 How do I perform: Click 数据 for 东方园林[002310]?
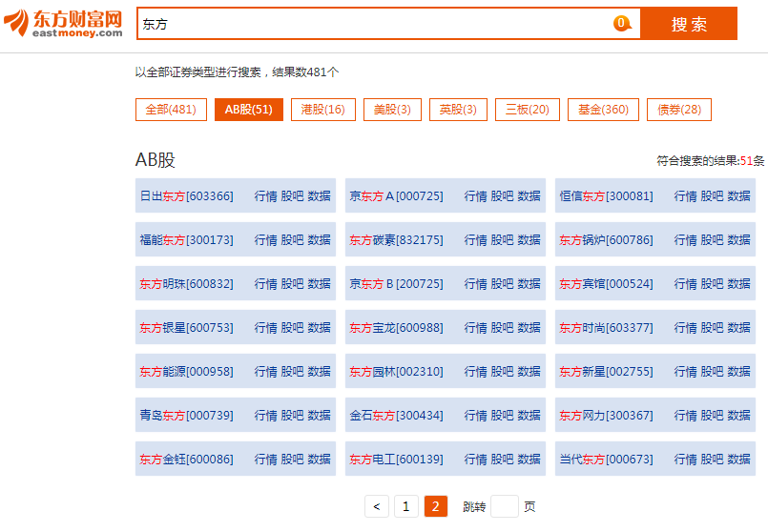[x=529, y=372]
